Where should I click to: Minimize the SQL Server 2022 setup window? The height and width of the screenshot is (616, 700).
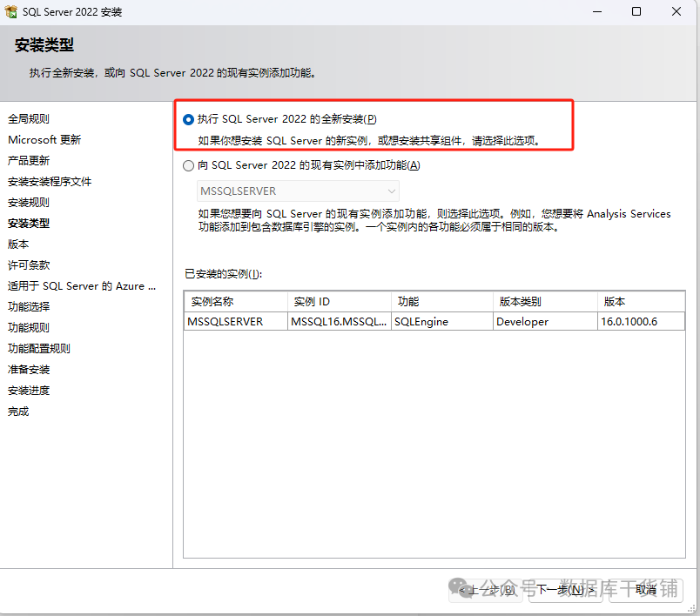(597, 11)
